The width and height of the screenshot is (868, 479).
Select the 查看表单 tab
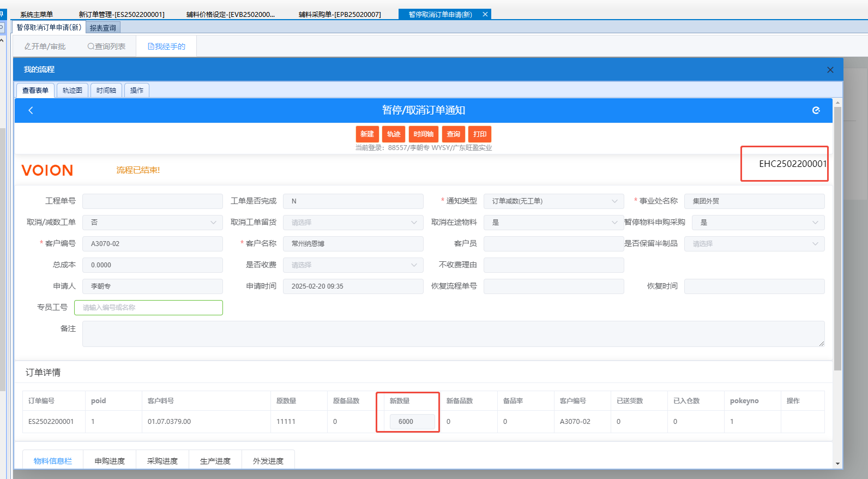tap(35, 91)
